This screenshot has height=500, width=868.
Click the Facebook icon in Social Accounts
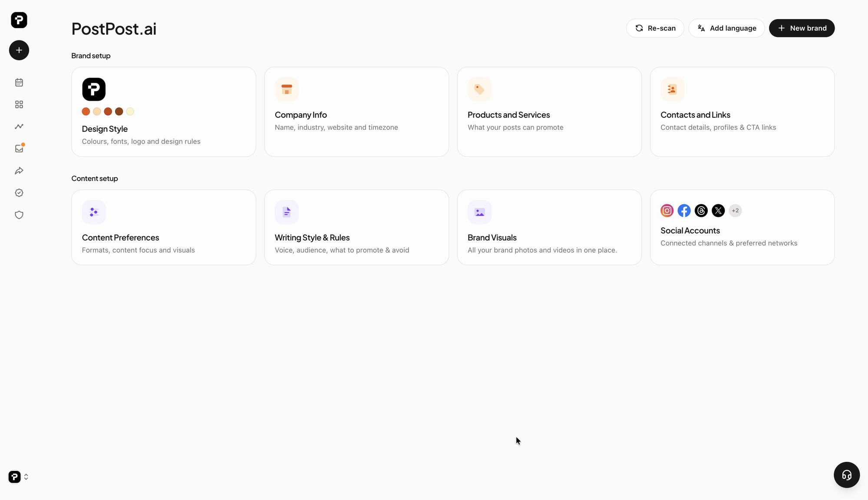click(684, 211)
